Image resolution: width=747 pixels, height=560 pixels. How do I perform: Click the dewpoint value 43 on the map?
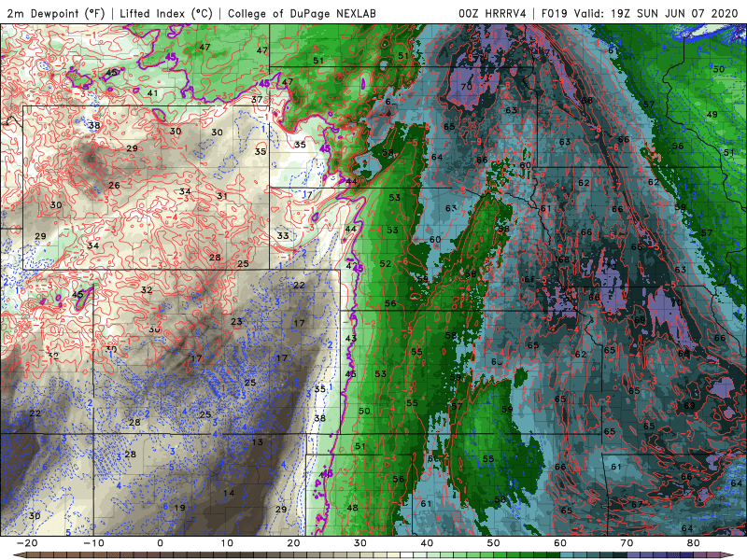coord(351,338)
